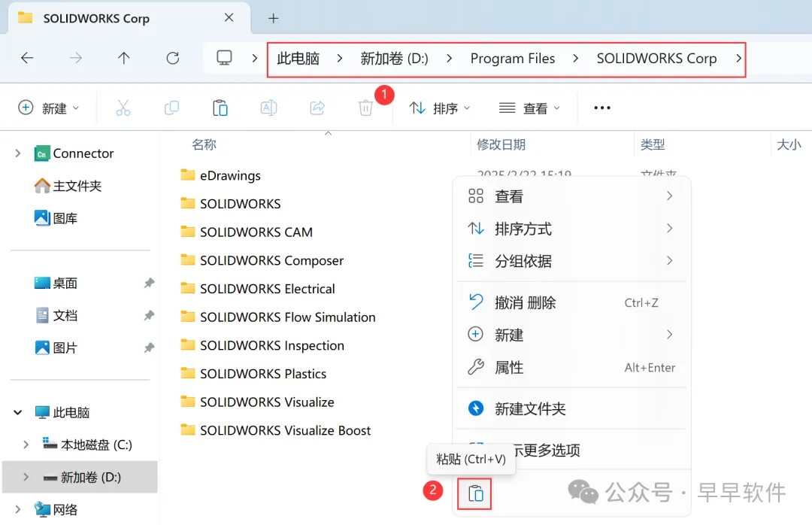Sort by 修改日期 column header
The image size is (812, 525).
tap(501, 144)
